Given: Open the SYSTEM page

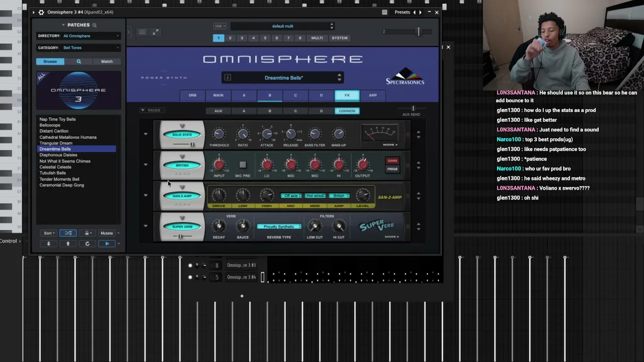Looking at the screenshot, I should pyautogui.click(x=340, y=38).
